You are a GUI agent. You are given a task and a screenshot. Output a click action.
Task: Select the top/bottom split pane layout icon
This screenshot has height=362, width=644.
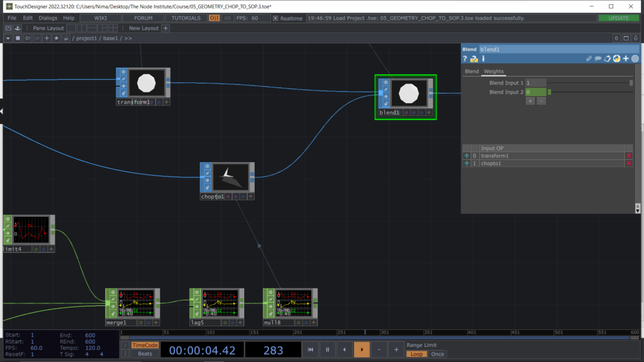pyautogui.click(x=92, y=28)
